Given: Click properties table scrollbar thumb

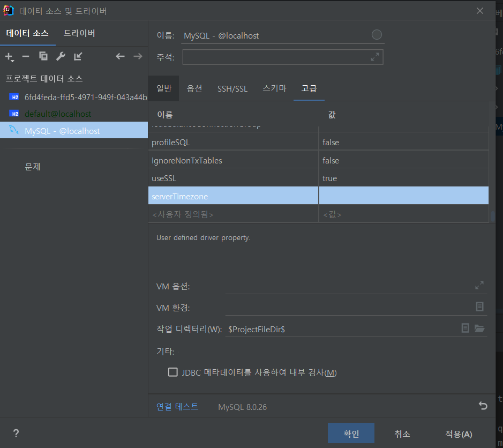Looking at the screenshot, I should (x=492, y=216).
